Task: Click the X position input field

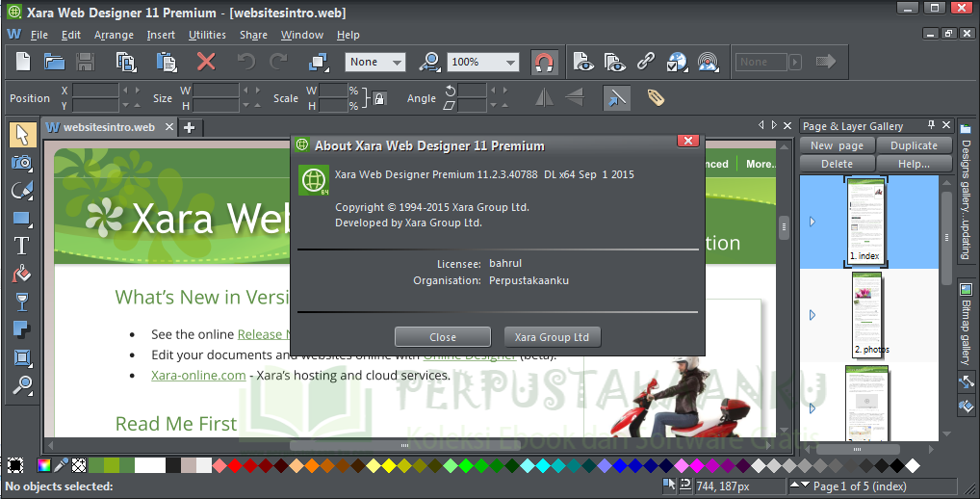Action: [95, 91]
